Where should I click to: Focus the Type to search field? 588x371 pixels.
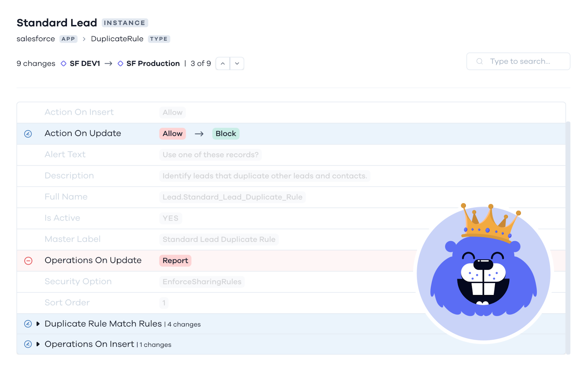coord(518,61)
